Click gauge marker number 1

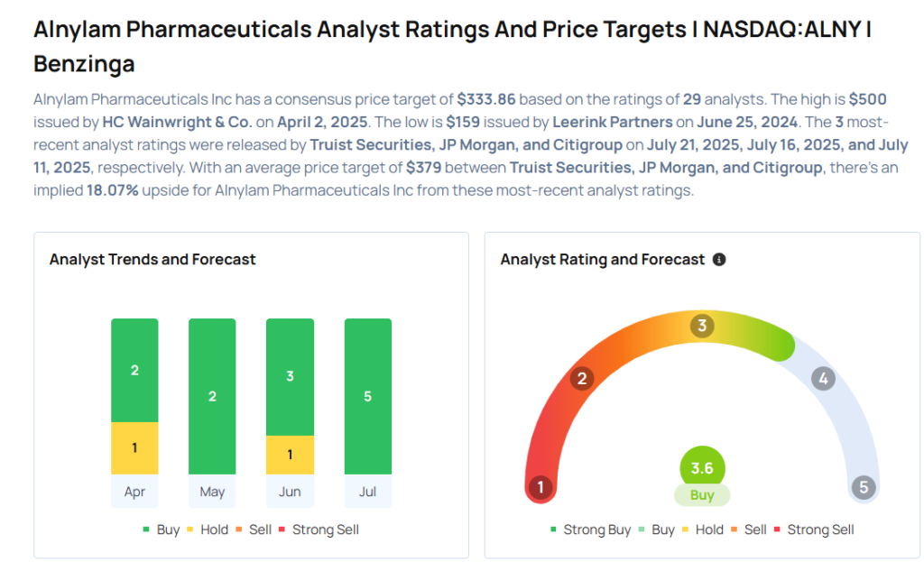coord(541,487)
